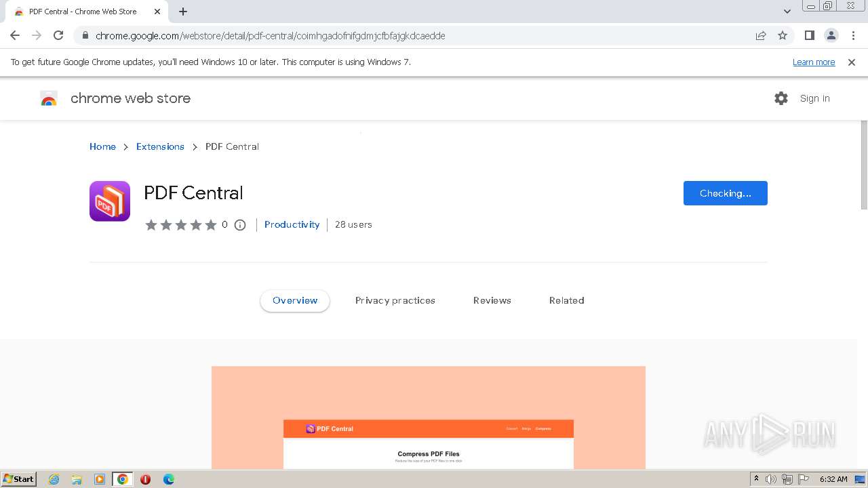Switch to the Reviews tab

pos(492,300)
